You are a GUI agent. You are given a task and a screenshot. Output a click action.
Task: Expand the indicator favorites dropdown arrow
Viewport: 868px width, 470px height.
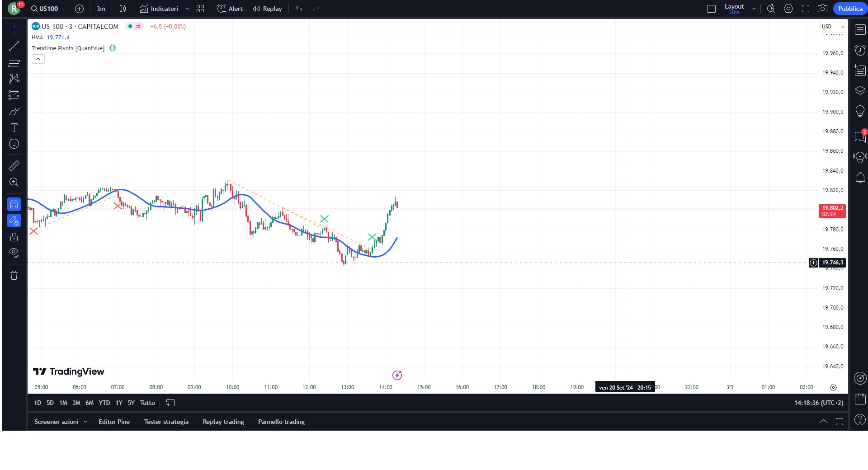187,9
